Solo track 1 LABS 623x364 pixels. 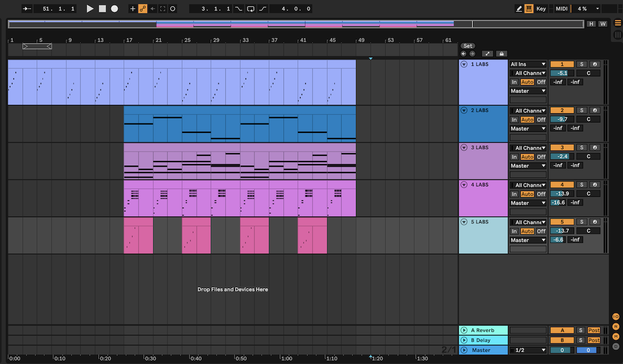(x=581, y=64)
